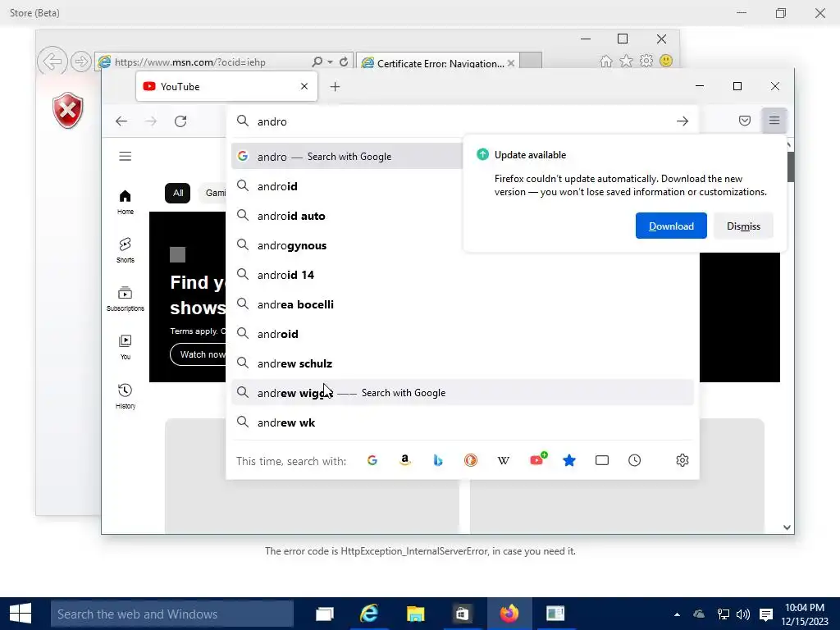Viewport: 840px width, 630px height.
Task: Open Save to Pocket button
Action: pos(745,121)
